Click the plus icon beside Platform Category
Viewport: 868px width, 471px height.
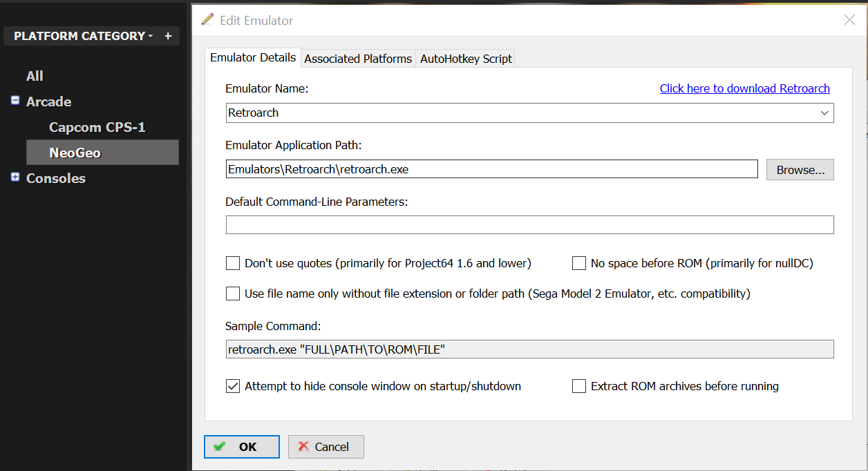tap(168, 36)
